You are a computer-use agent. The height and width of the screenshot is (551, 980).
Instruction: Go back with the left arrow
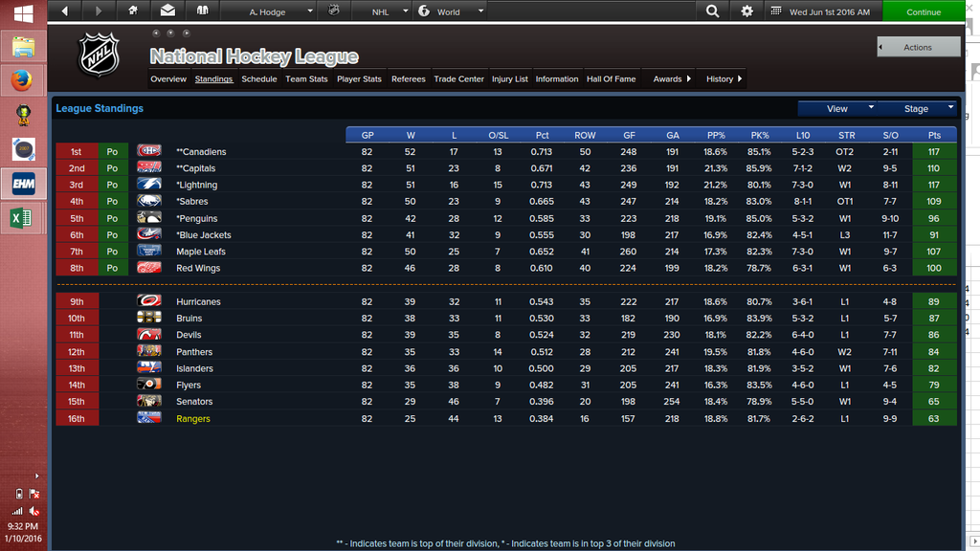tap(64, 11)
